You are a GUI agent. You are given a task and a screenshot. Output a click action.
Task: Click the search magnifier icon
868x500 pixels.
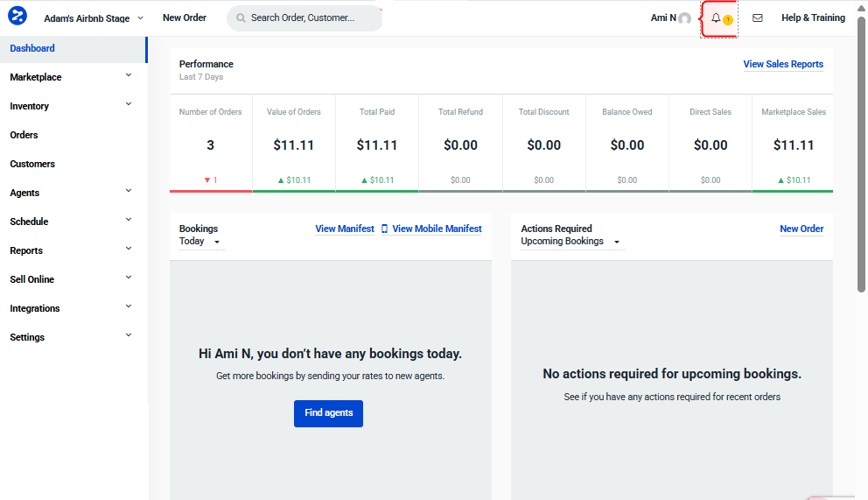click(x=241, y=18)
